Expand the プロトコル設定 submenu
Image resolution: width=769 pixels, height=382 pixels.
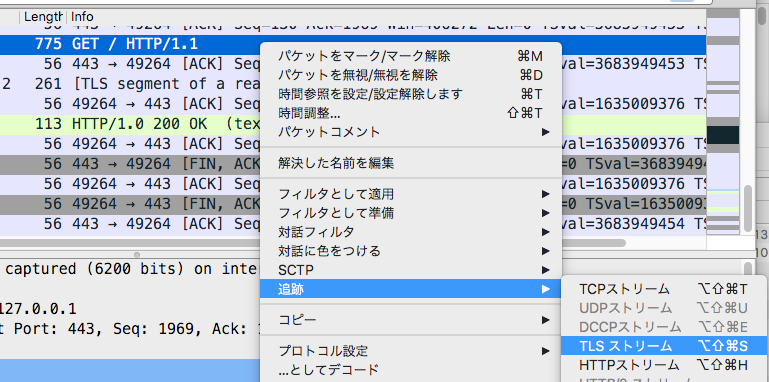(410, 351)
